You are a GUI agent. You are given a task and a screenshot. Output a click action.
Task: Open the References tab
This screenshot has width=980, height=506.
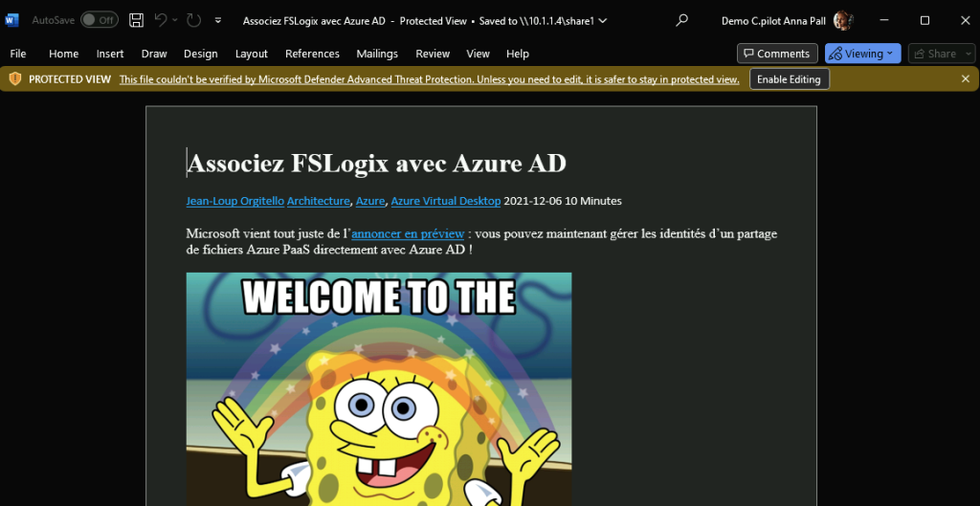click(x=313, y=54)
